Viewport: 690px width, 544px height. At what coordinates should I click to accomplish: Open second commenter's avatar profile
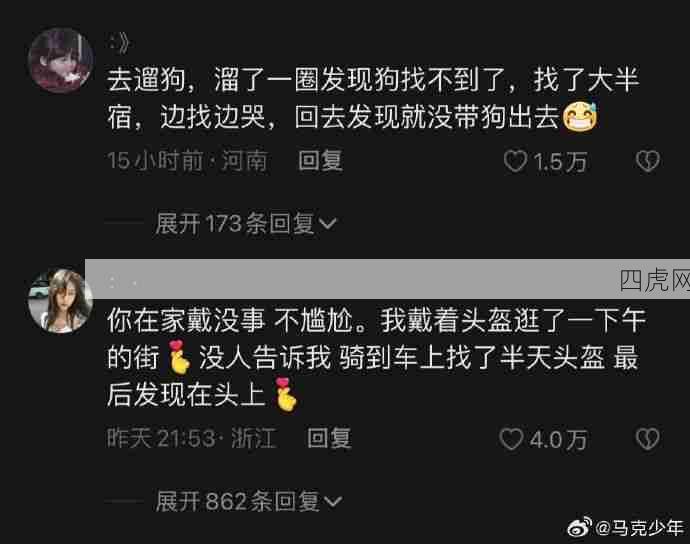(61, 301)
